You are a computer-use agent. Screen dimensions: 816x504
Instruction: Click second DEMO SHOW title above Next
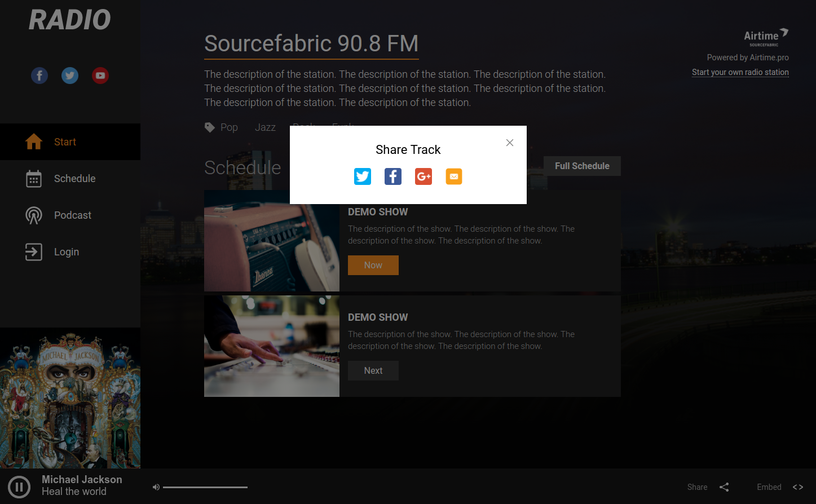[378, 317]
